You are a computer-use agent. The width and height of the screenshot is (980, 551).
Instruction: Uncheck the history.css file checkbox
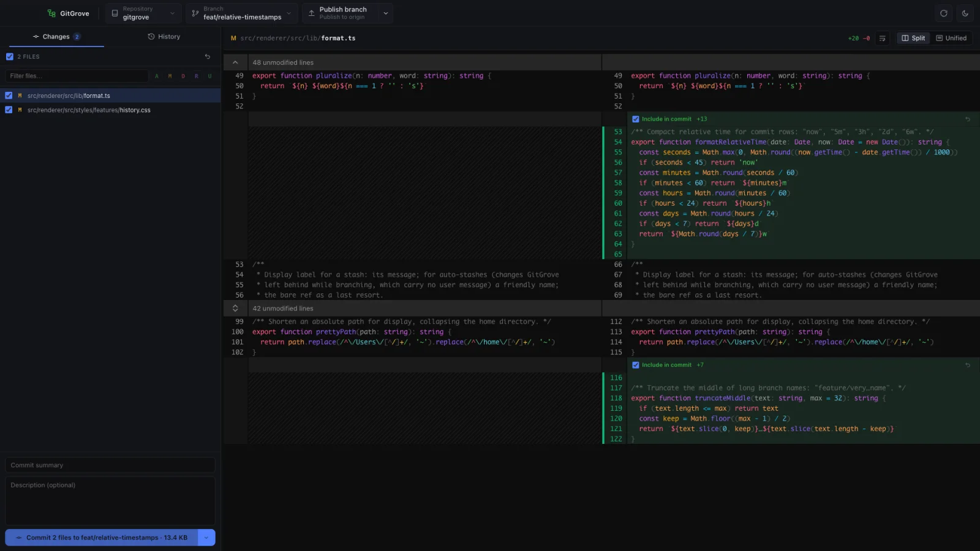(9, 110)
